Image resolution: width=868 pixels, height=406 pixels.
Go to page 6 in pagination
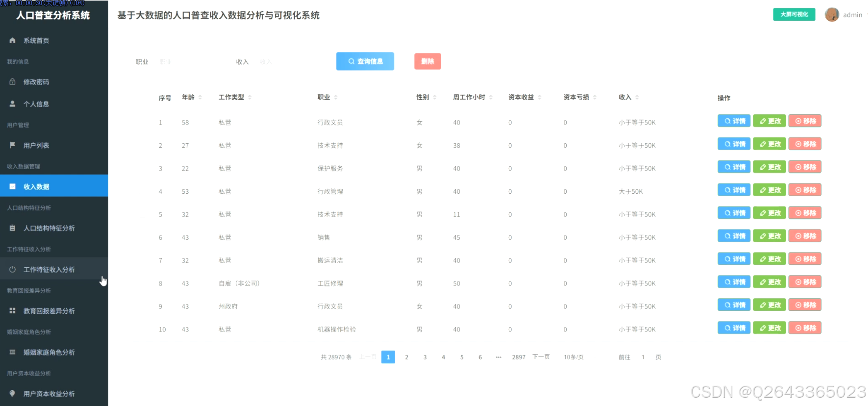[x=480, y=357]
